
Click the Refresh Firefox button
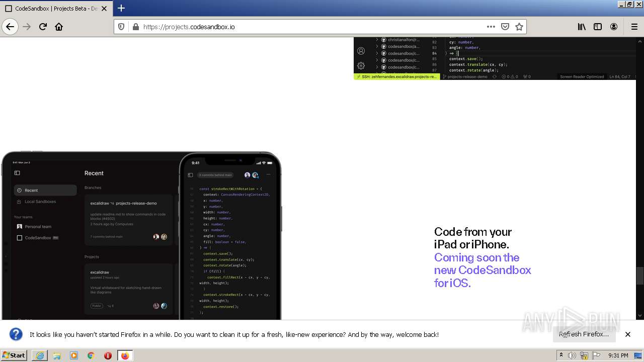(584, 334)
